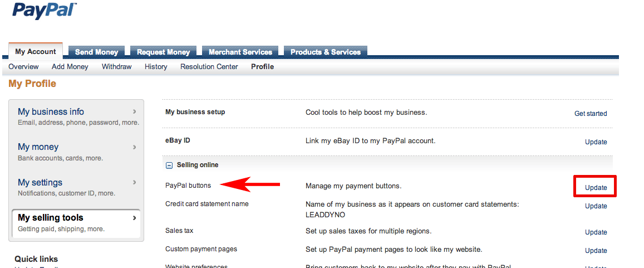
Task: Click 'Cool tools to help boost' description
Action: point(366,112)
